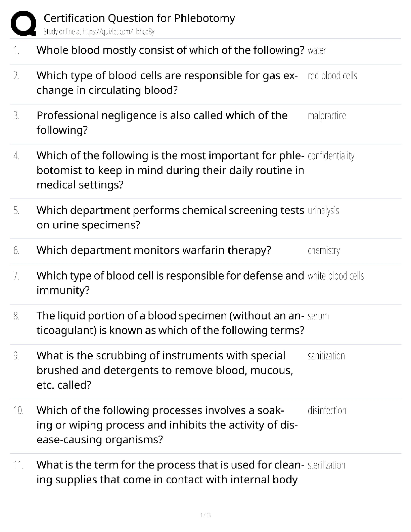Select the professional negligence question
This screenshot has width=411, height=532.
[x=162, y=123]
